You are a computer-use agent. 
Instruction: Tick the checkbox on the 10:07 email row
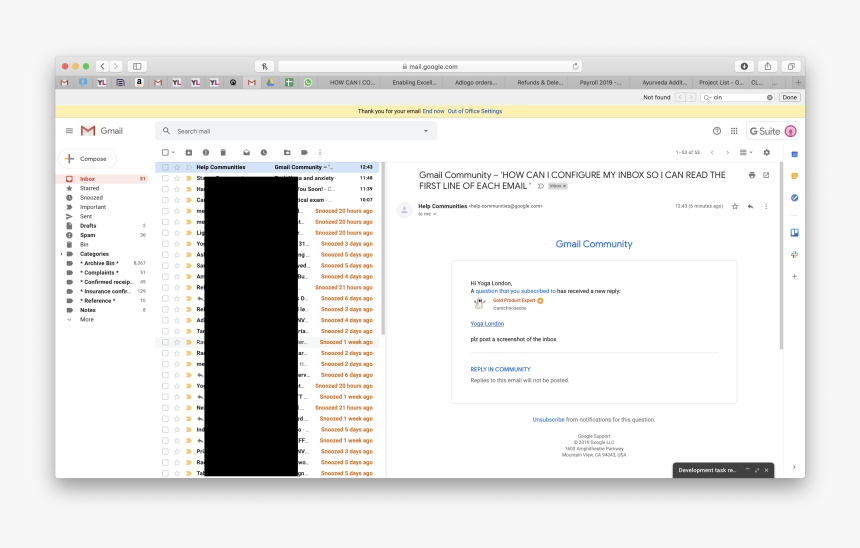click(165, 200)
